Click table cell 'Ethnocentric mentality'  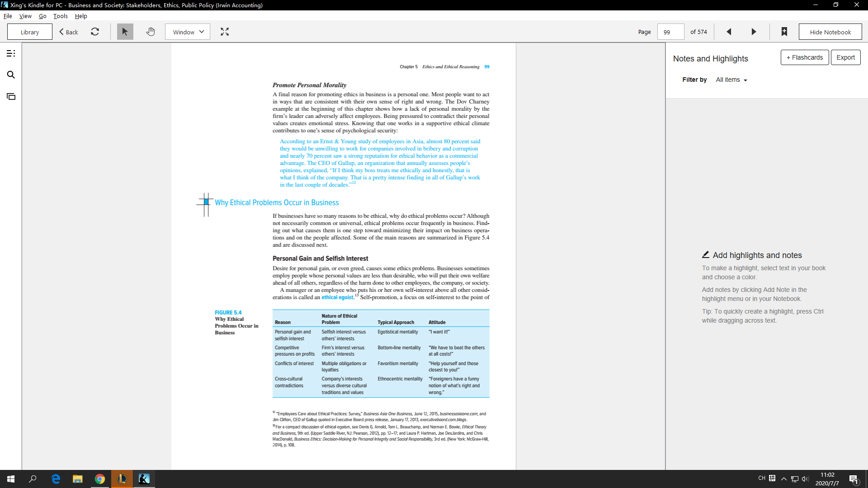pos(400,379)
